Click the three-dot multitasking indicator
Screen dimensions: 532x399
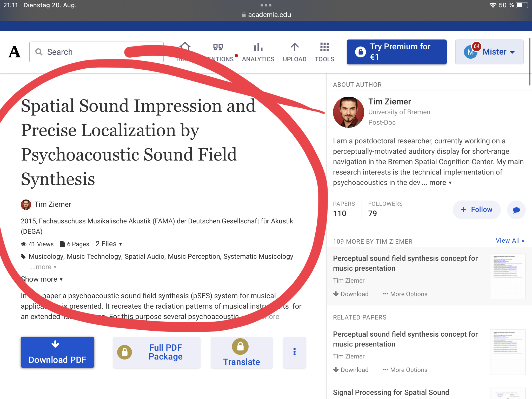tap(266, 5)
